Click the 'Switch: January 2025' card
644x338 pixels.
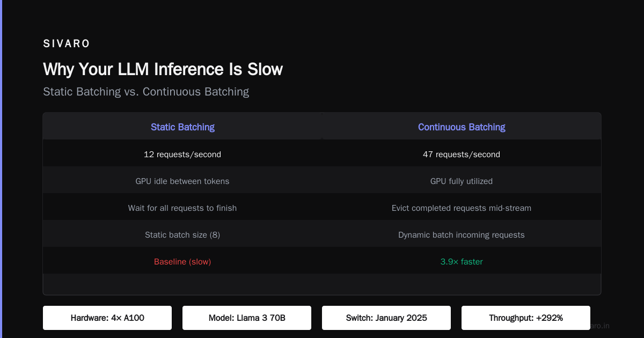(386, 318)
